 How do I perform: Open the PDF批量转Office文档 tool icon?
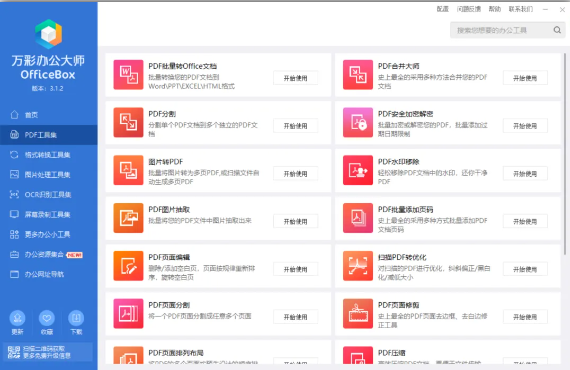(128, 75)
